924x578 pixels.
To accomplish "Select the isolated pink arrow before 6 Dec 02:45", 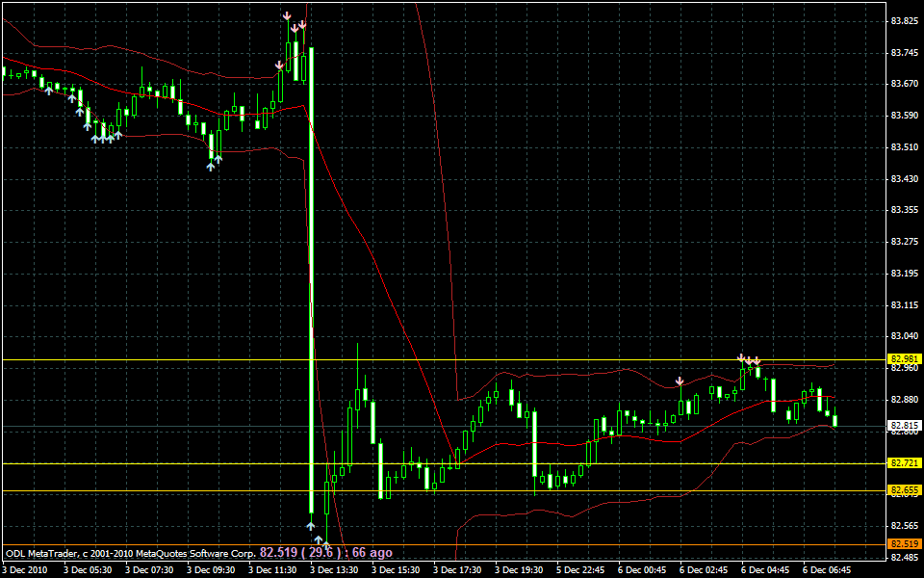I will click(680, 381).
